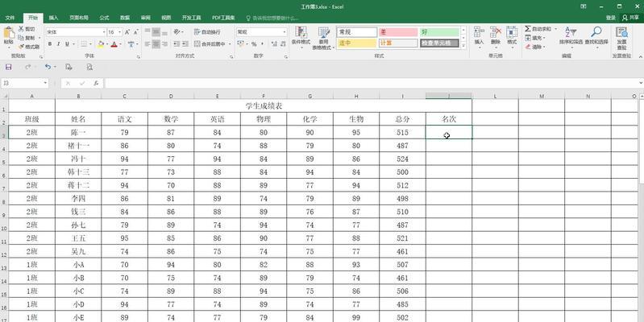This screenshot has width=644, height=322.
Task: Apply red font color with the A icon
Action: (x=114, y=44)
